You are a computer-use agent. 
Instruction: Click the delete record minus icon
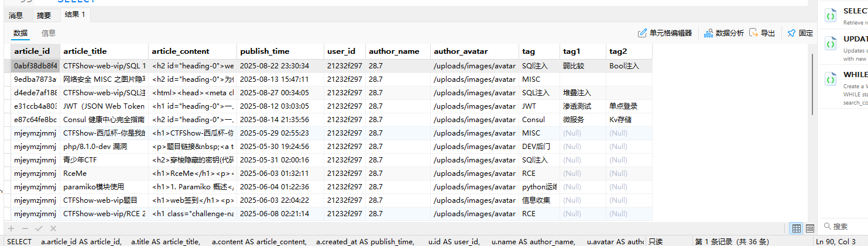coord(25,228)
